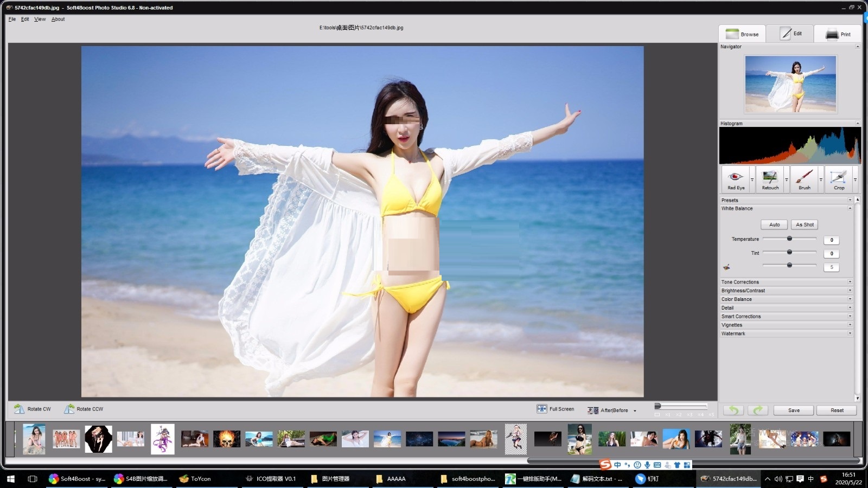
Task: Expand the Brightness/Contrast section
Action: (785, 290)
